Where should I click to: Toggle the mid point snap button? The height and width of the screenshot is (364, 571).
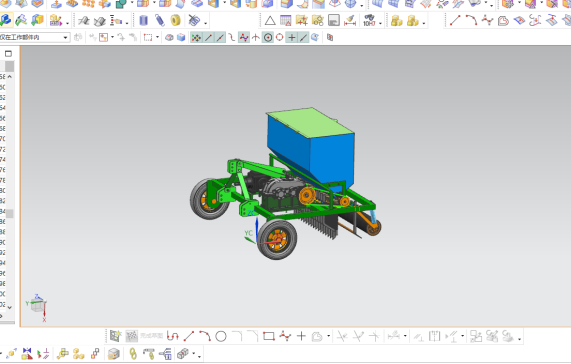click(x=220, y=37)
